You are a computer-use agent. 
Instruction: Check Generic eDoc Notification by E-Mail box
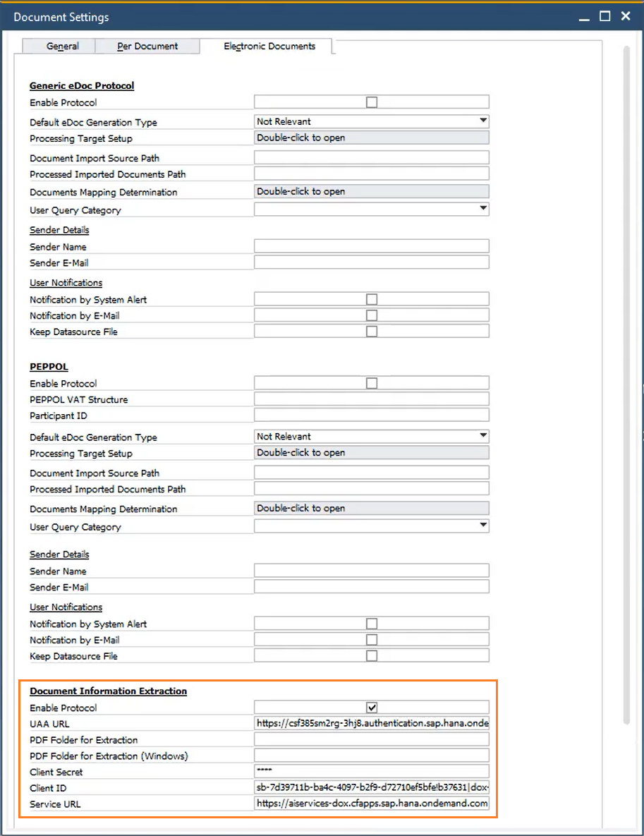[372, 315]
